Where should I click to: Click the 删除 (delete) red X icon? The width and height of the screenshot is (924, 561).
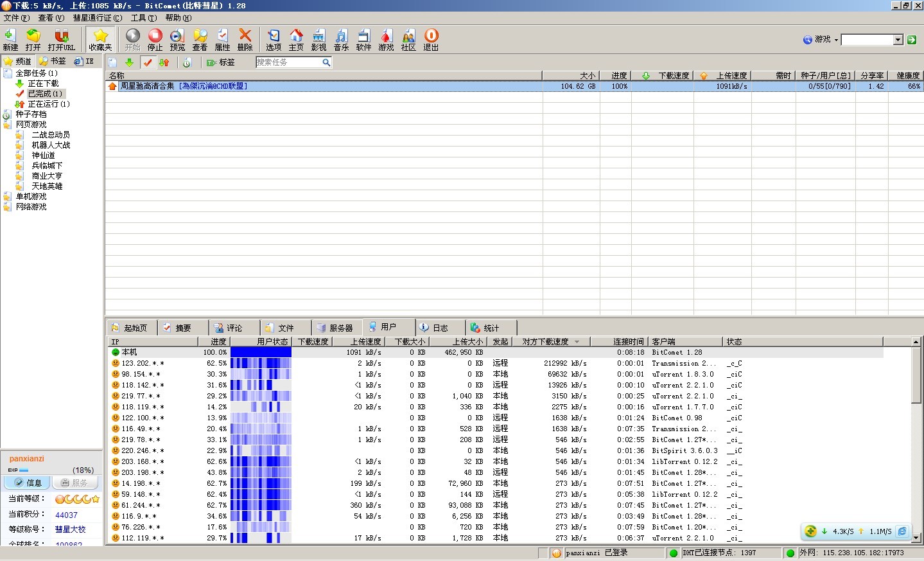coord(245,39)
